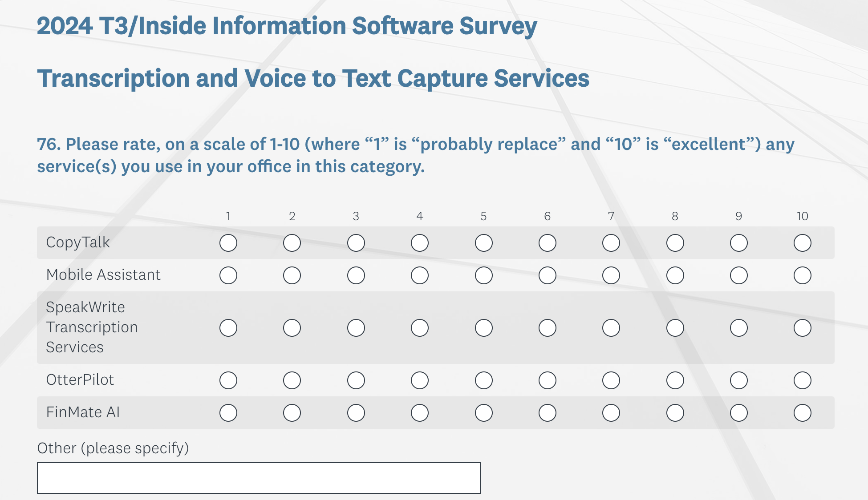Rate OtterPilot as 8
The height and width of the screenshot is (500, 868).
[x=675, y=380]
